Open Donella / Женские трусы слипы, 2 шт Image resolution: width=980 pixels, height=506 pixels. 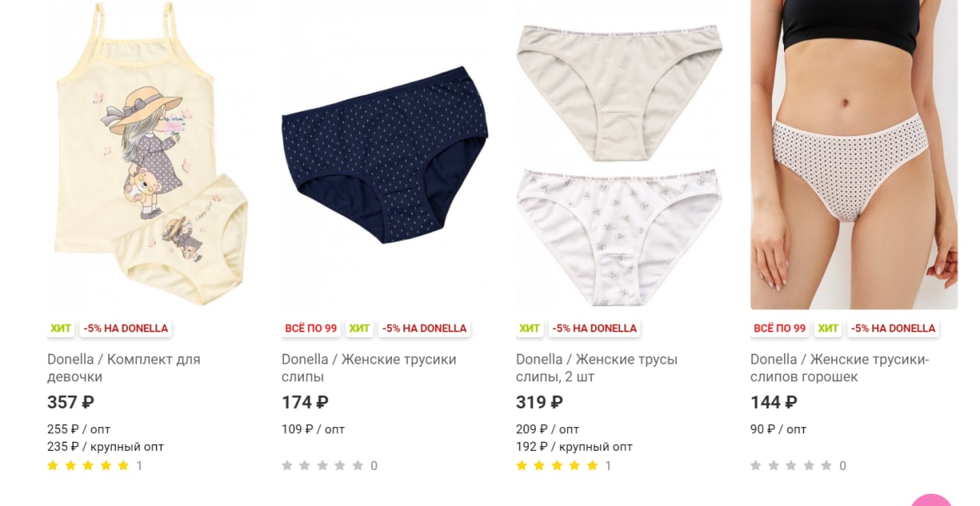click(x=596, y=368)
